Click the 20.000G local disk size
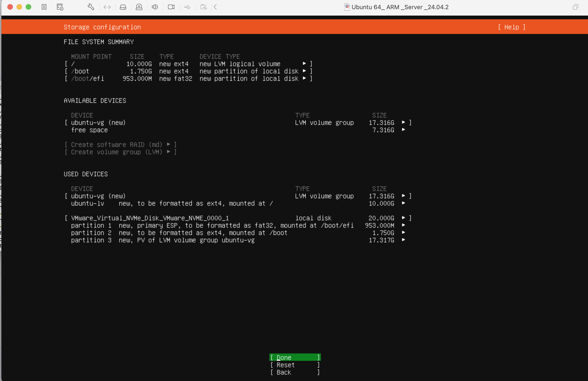This screenshot has height=381, width=588. [x=381, y=218]
